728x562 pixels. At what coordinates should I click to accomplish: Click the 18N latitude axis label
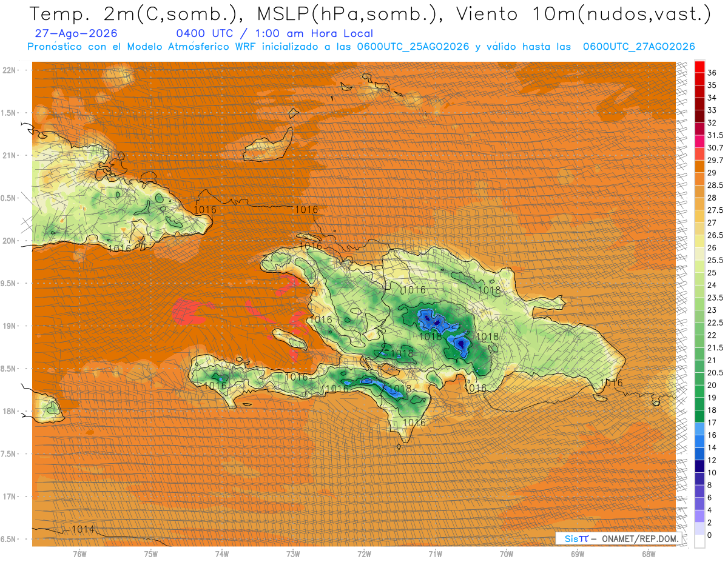(x=10, y=411)
